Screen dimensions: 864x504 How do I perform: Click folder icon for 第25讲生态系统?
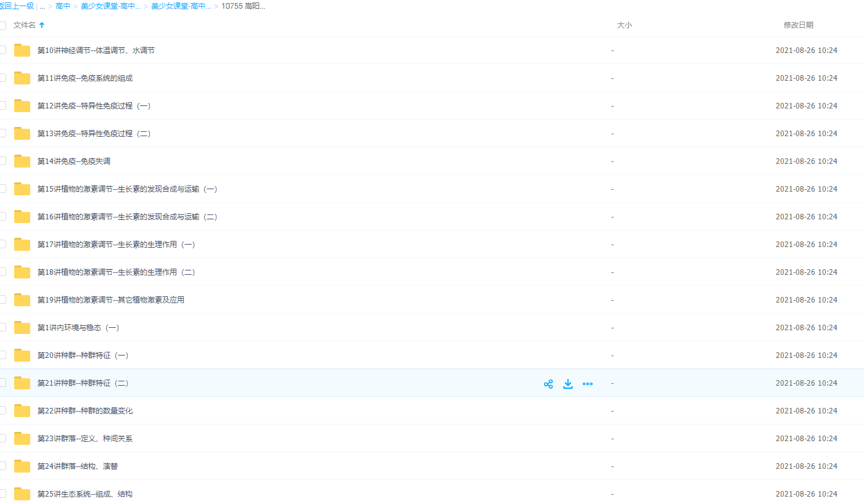[x=22, y=494]
